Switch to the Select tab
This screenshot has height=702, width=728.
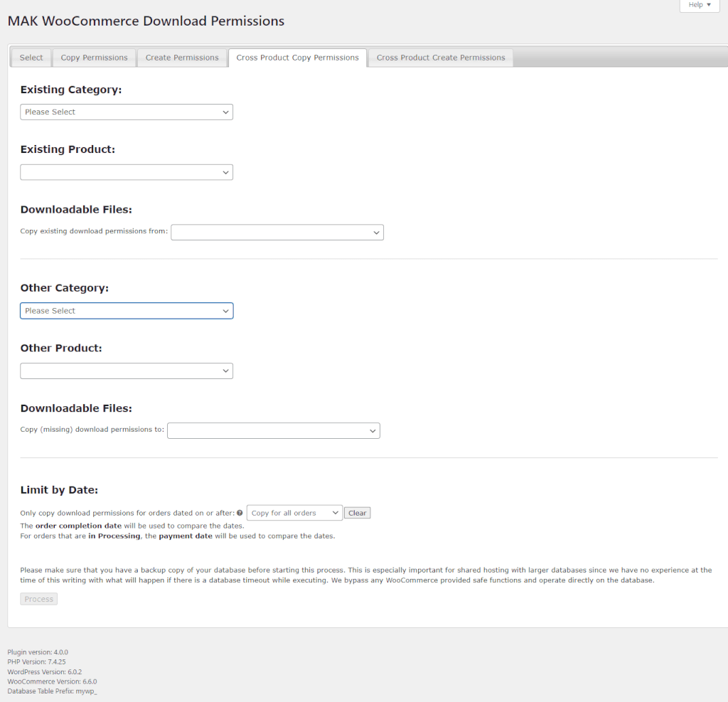click(x=31, y=58)
